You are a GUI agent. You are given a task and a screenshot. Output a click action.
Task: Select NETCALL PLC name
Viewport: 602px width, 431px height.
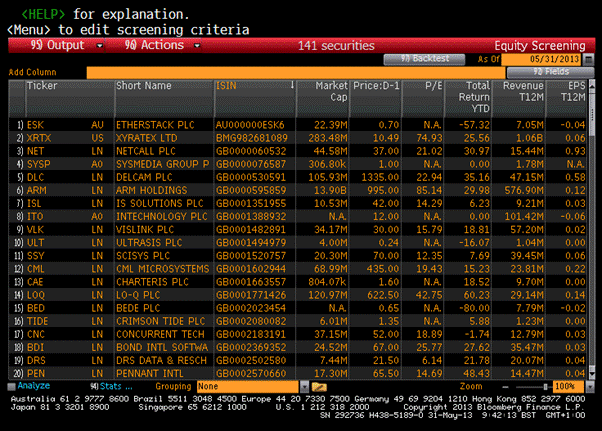146,151
